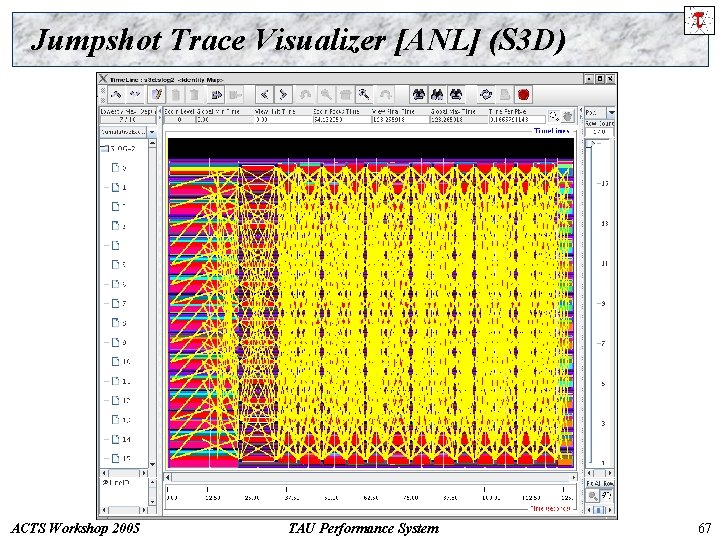Select timeline row 0 in tree

click(119, 168)
